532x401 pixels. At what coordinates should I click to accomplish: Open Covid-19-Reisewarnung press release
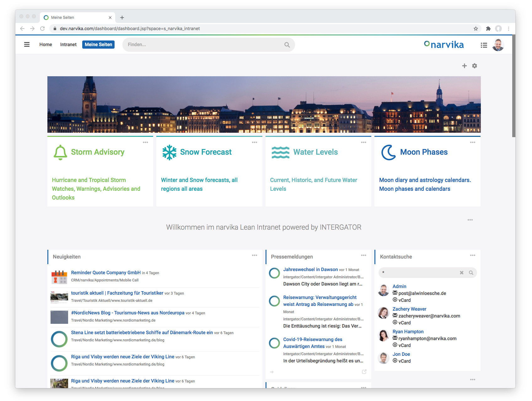pos(313,343)
